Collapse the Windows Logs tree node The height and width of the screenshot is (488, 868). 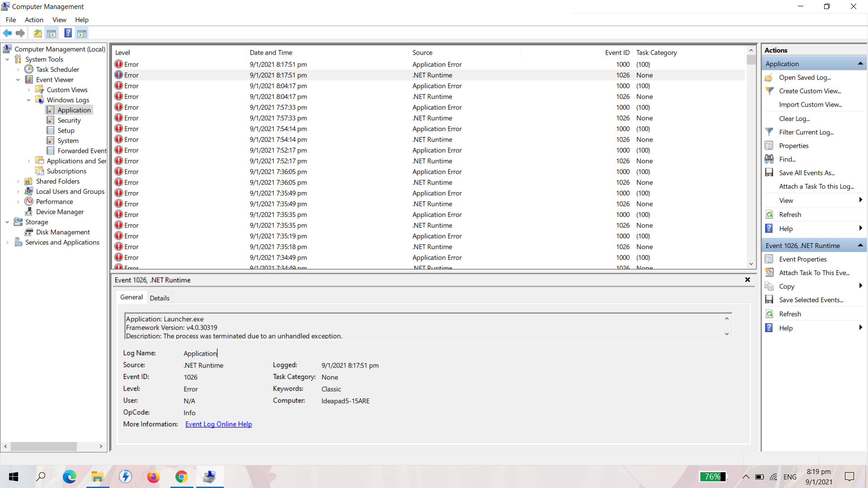pyautogui.click(x=29, y=100)
